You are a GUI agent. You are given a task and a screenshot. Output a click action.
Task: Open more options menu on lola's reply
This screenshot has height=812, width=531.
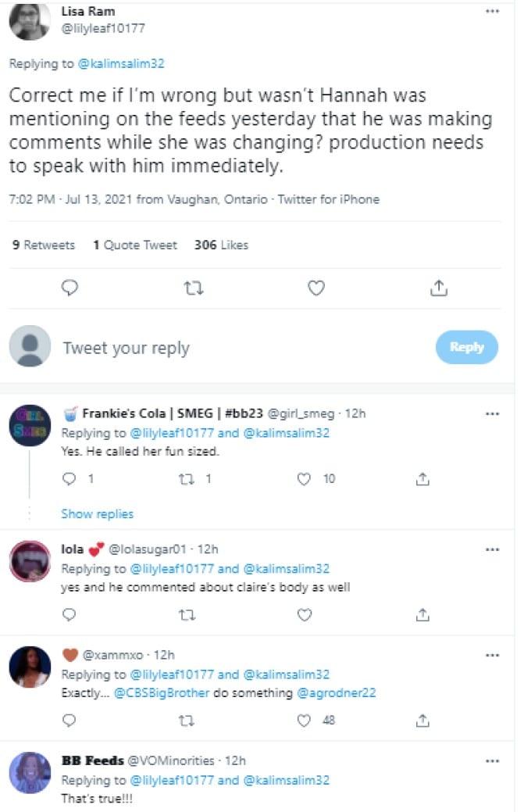[491, 549]
